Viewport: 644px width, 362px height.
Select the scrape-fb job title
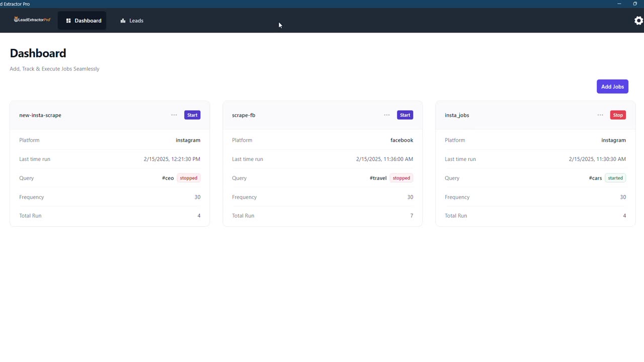pos(244,115)
